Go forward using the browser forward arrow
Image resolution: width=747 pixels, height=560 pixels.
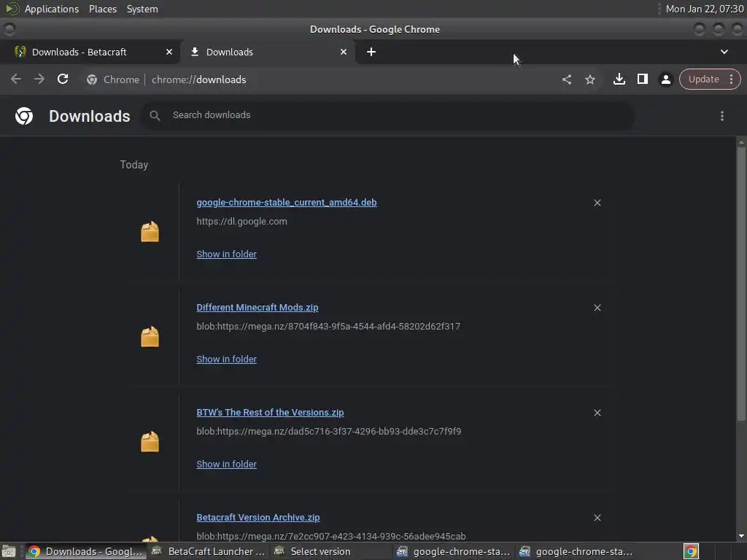point(39,79)
